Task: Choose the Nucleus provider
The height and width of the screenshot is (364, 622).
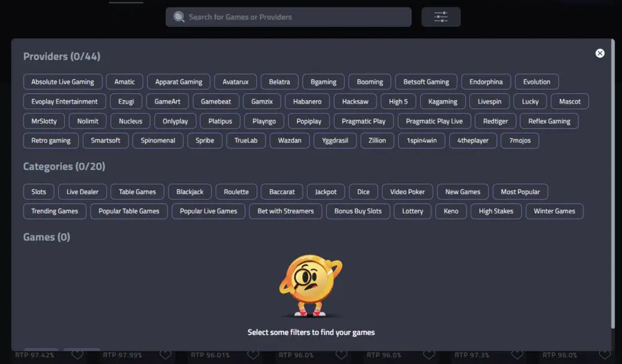Action: pyautogui.click(x=131, y=121)
